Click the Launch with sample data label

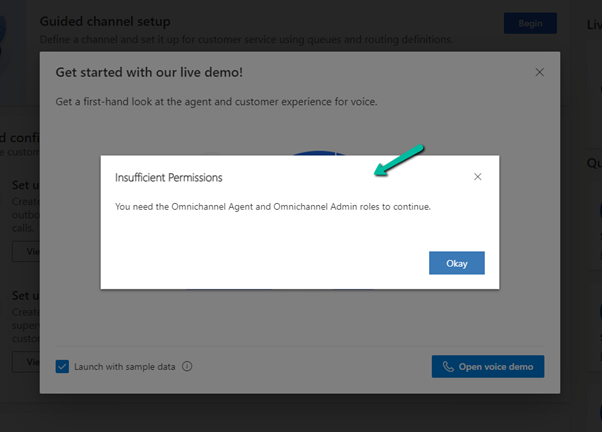pyautogui.click(x=124, y=367)
